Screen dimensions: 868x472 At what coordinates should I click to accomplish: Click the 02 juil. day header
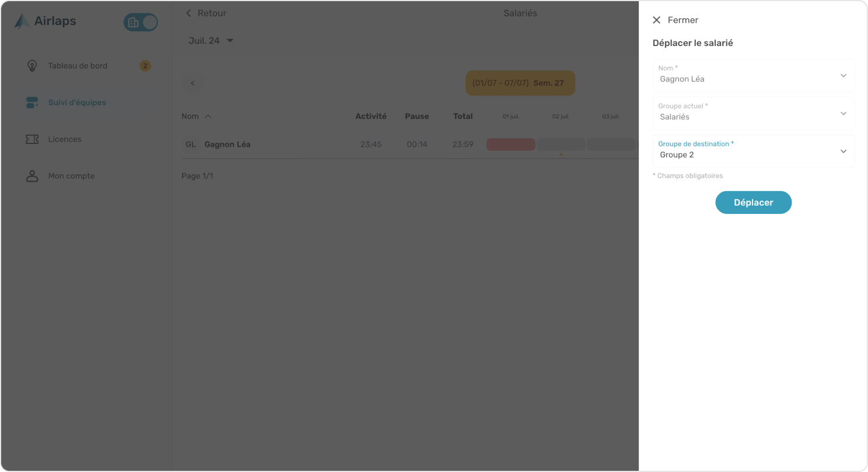point(561,117)
